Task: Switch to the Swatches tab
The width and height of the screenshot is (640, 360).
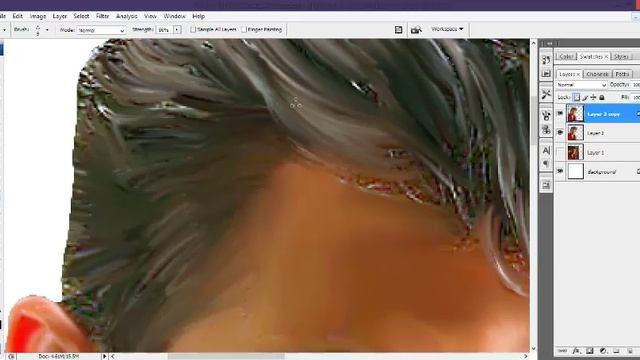Action: [593, 56]
